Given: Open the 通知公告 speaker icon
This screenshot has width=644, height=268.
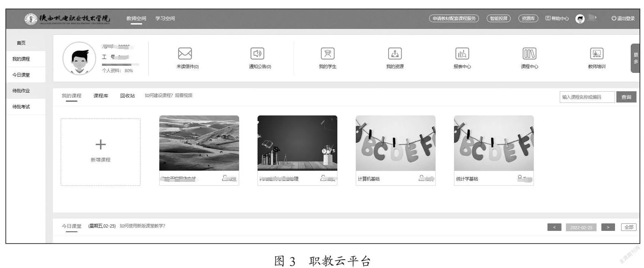Looking at the screenshot, I should [x=257, y=54].
